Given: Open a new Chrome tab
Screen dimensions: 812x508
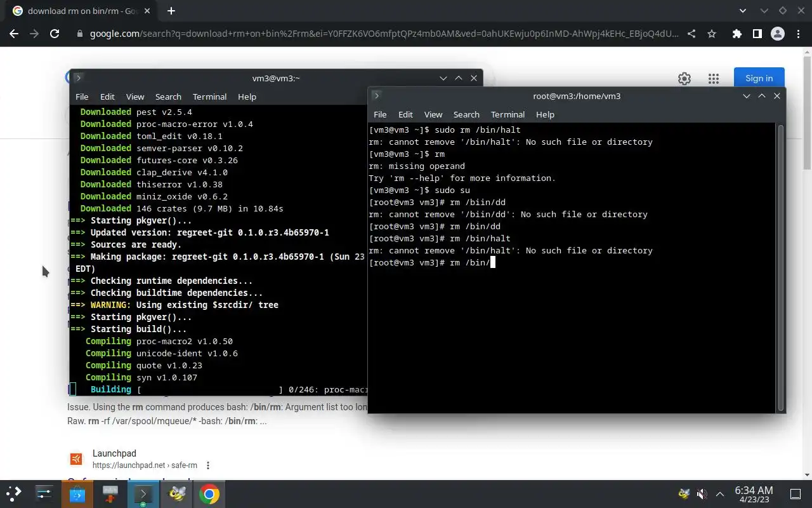Looking at the screenshot, I should pos(171,11).
